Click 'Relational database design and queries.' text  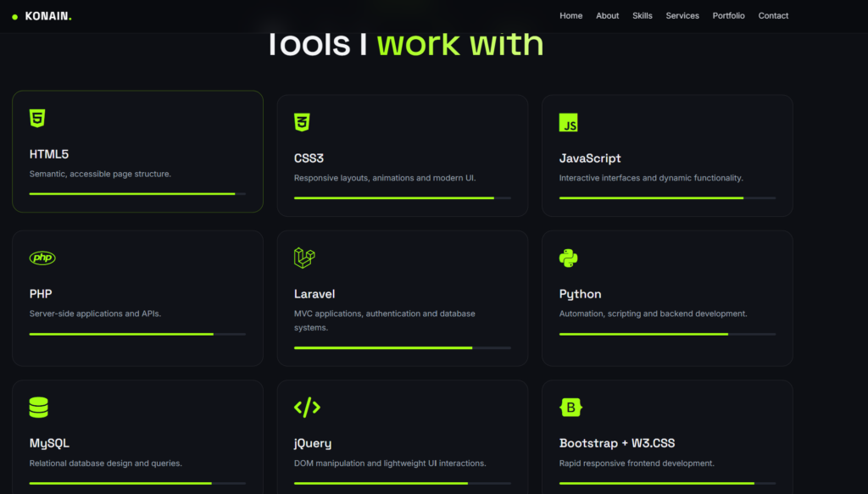click(105, 463)
